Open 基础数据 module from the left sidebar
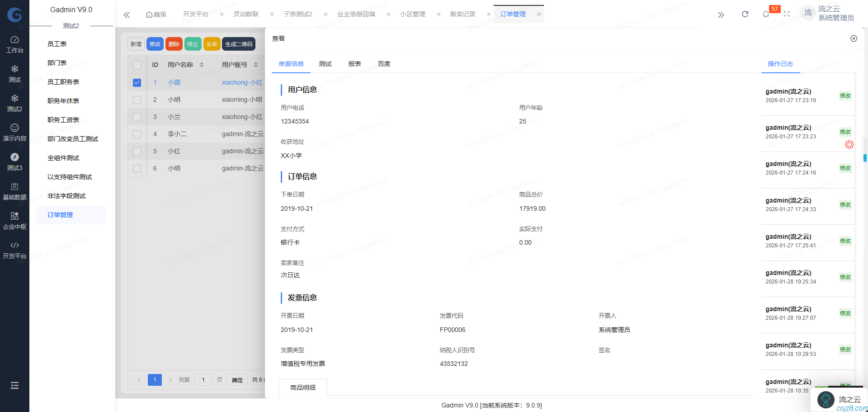868x412 pixels. [x=15, y=190]
